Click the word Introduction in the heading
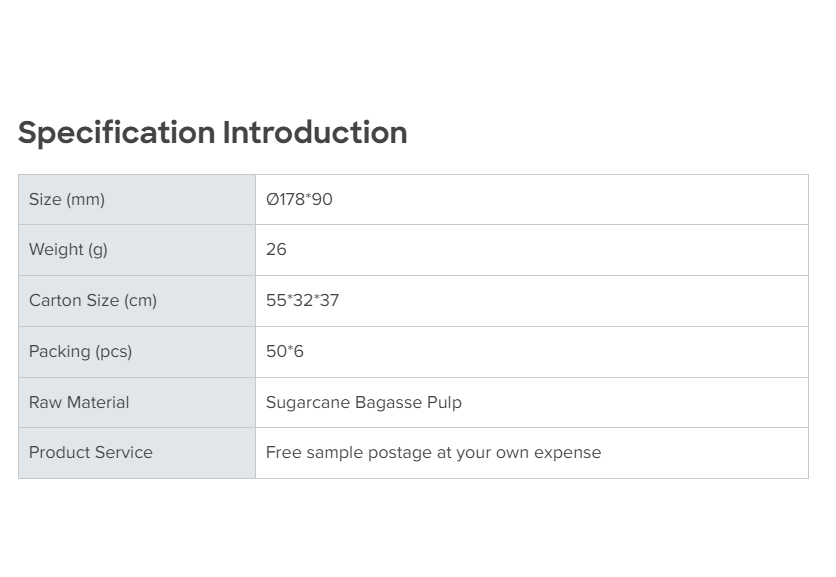 [x=315, y=133]
